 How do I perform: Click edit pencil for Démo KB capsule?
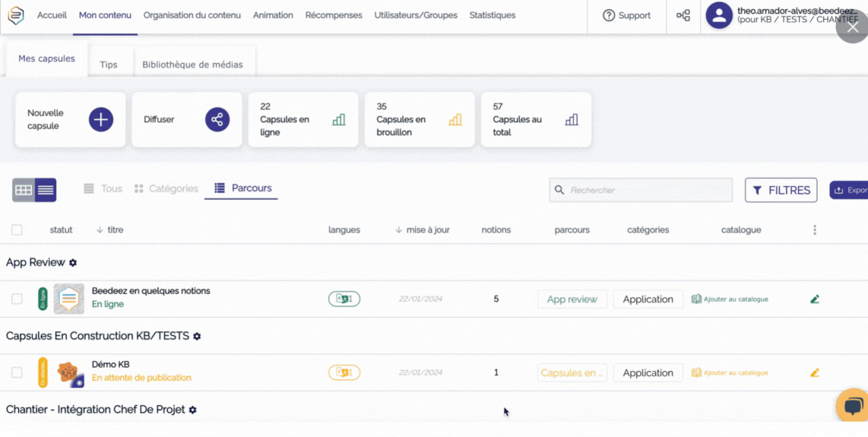814,373
